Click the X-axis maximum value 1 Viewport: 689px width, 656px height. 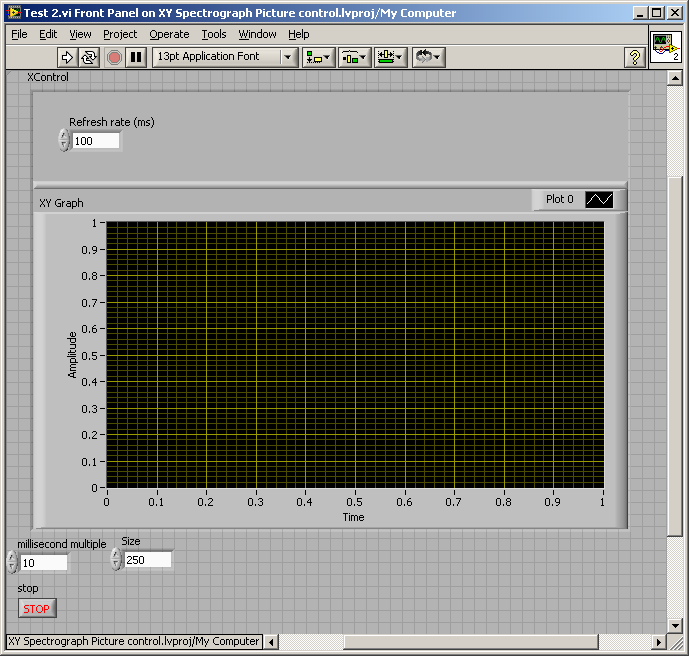tap(602, 502)
